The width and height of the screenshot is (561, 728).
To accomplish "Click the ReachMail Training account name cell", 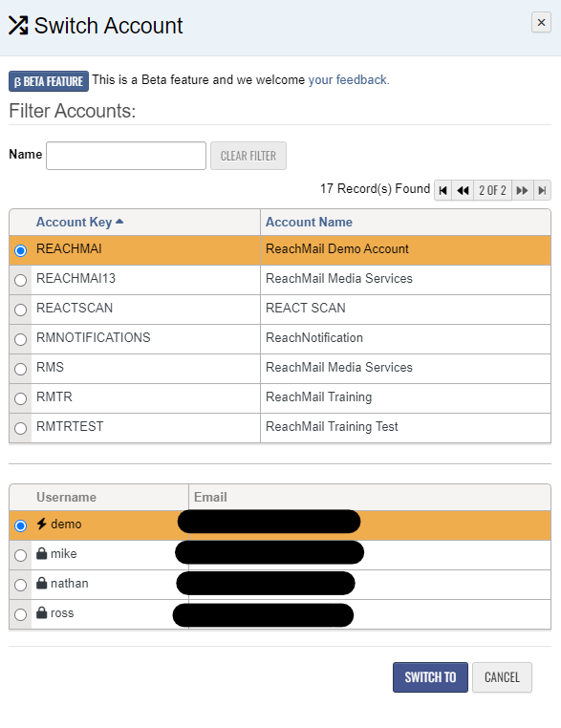I will pos(405,398).
